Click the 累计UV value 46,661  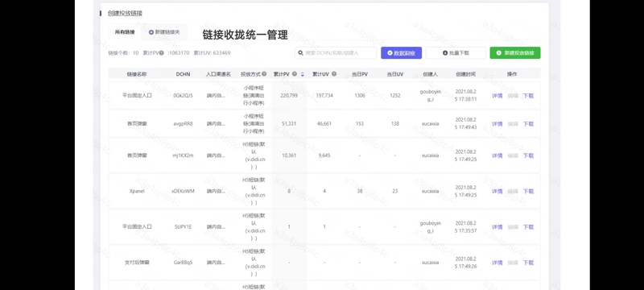tap(324, 123)
